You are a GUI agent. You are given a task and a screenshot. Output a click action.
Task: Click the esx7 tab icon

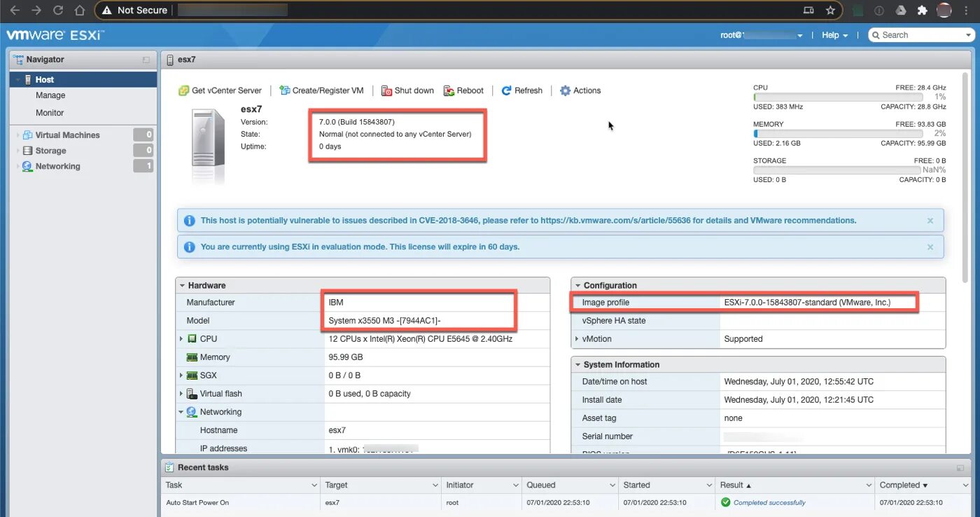(x=169, y=60)
